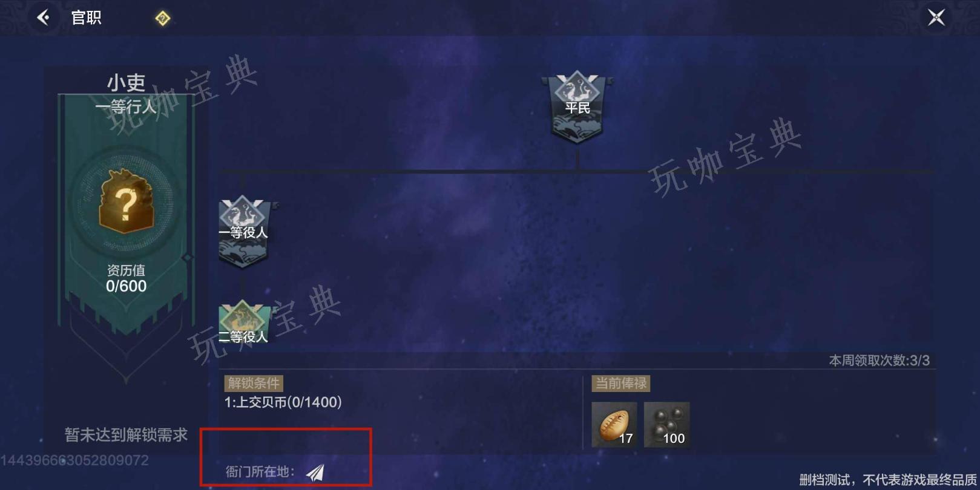
Task: Close the 官职 screen with the X
Action: point(936,18)
